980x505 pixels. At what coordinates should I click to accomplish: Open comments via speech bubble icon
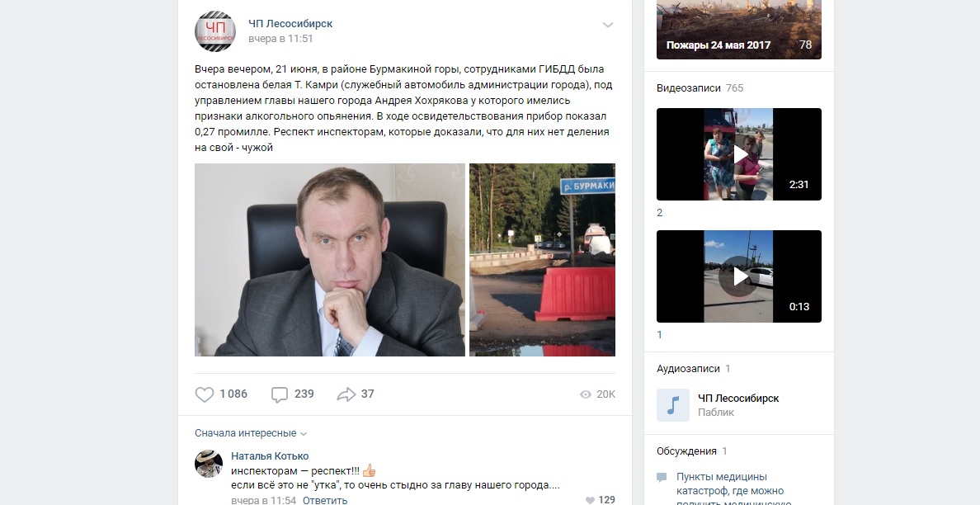tap(280, 394)
